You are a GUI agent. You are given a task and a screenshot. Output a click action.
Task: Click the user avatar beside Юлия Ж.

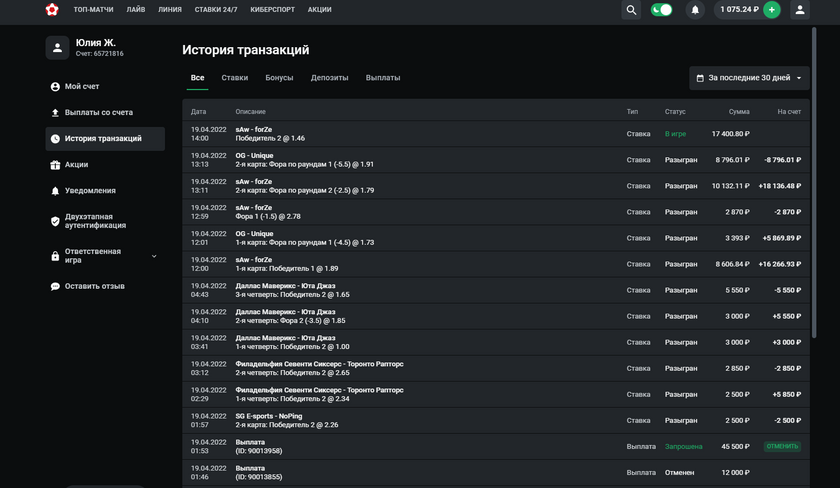57,47
